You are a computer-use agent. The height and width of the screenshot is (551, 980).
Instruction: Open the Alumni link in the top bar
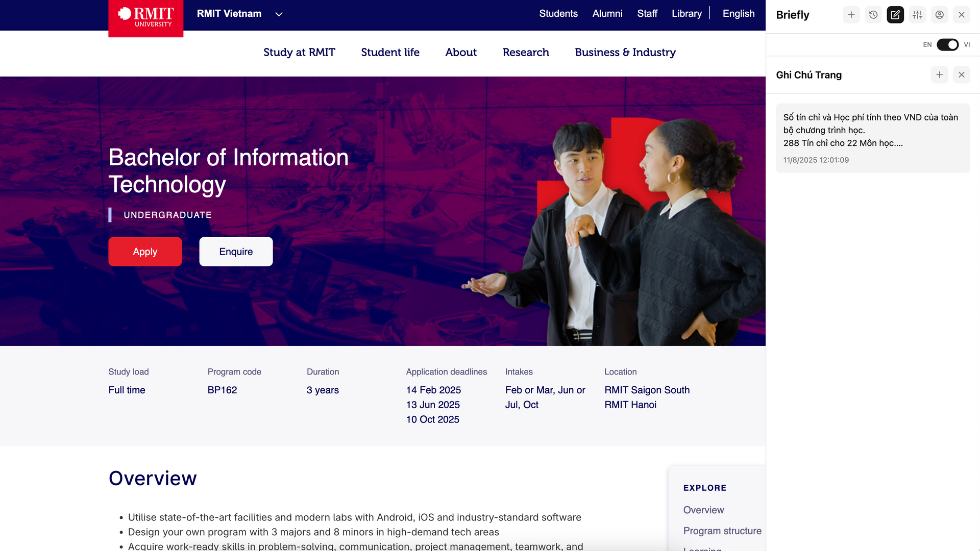(607, 14)
